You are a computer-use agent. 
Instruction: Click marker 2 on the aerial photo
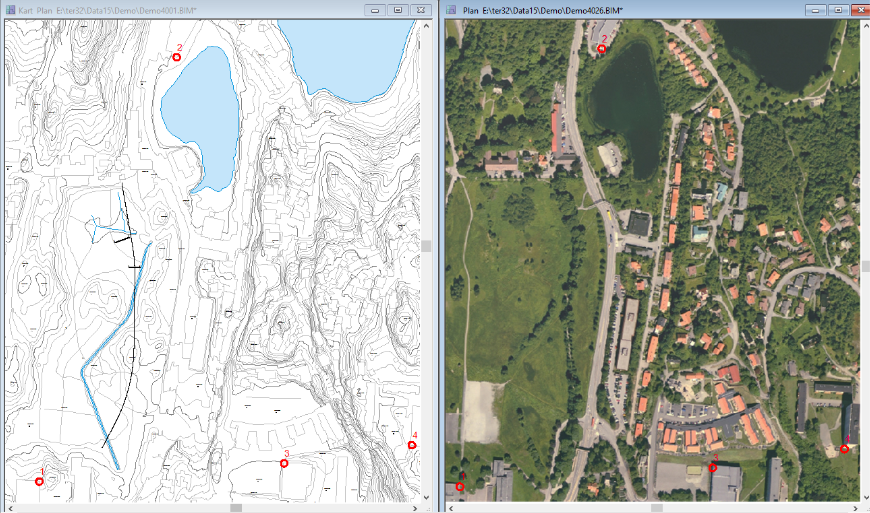602,49
